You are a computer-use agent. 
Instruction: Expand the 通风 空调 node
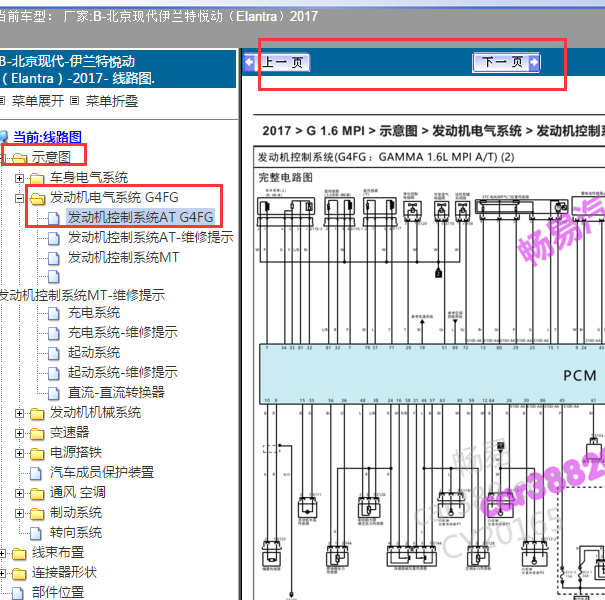pos(19,493)
